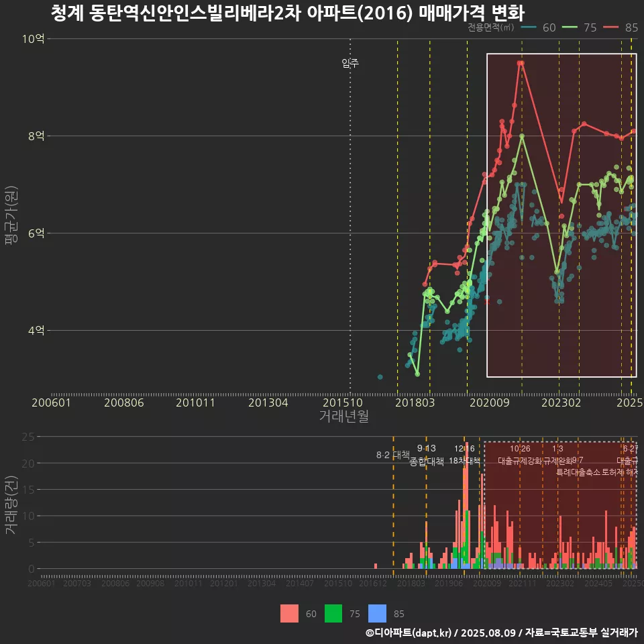Click the '4억' y-axis tick label
This screenshot has height=644, width=644.
[36, 330]
